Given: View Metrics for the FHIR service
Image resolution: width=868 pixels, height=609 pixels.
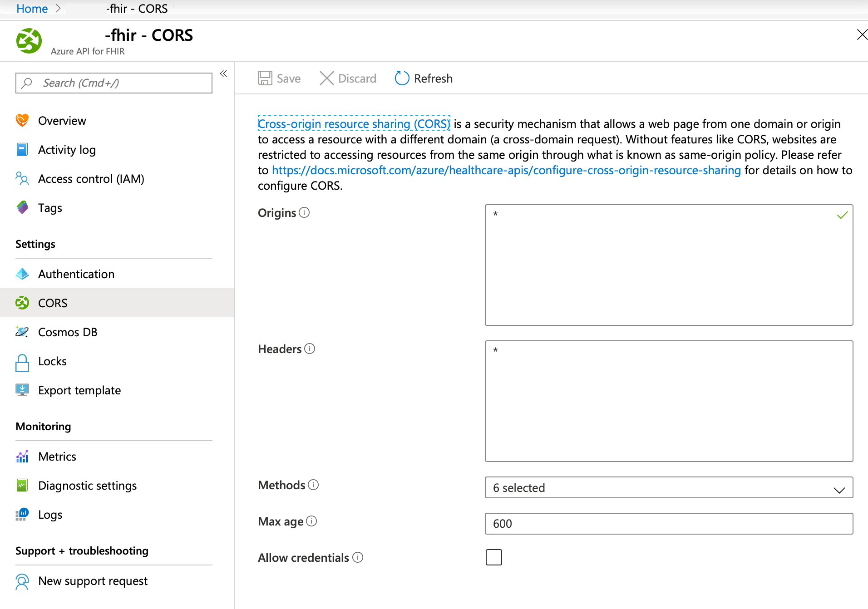Looking at the screenshot, I should (57, 456).
